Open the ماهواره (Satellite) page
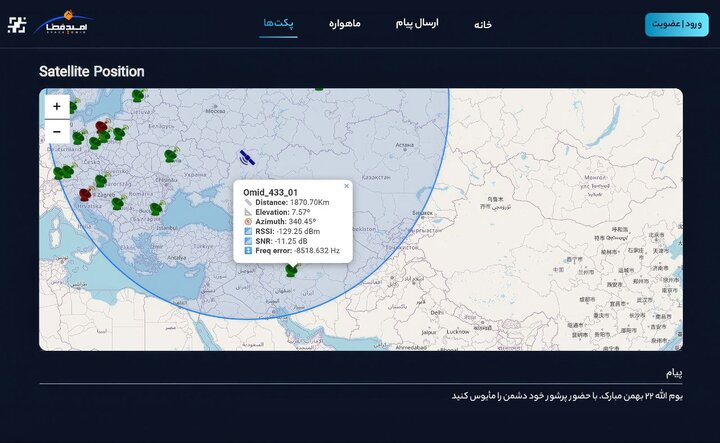The image size is (720, 443). click(345, 23)
